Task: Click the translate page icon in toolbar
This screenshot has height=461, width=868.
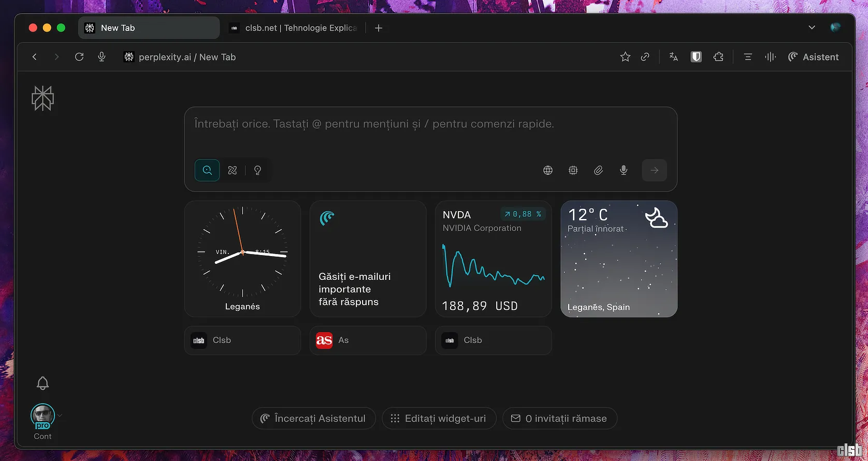Action: coord(673,57)
